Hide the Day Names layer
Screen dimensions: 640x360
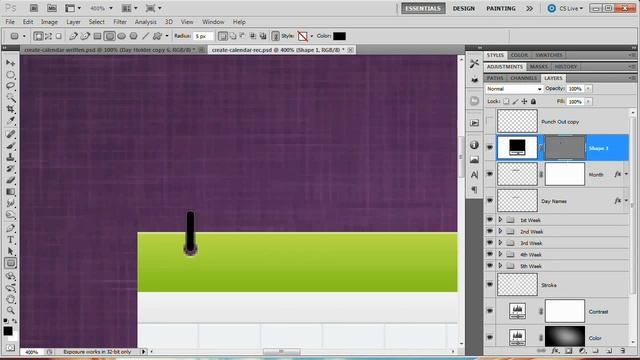[x=490, y=201]
